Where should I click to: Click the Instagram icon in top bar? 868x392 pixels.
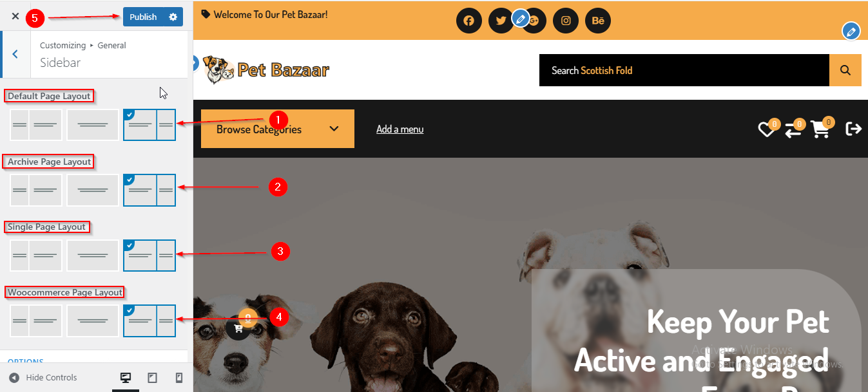[566, 21]
